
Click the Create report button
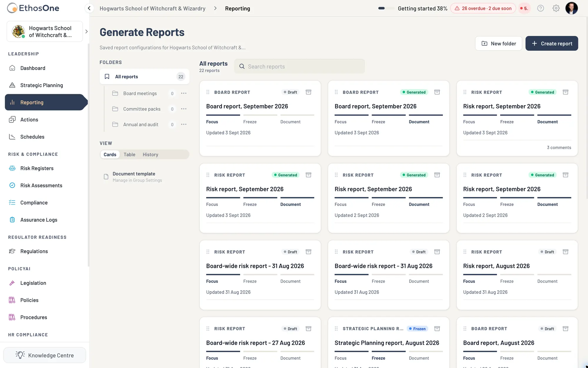[x=552, y=43]
